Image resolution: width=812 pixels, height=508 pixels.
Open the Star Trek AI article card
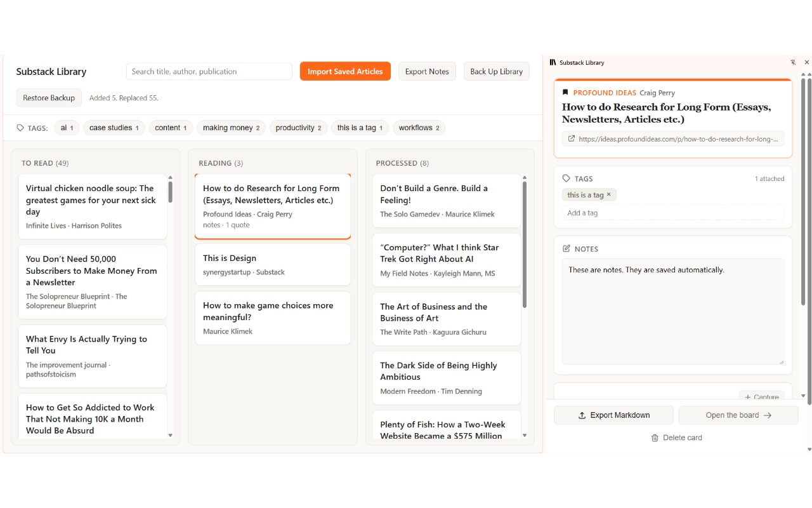447,260
